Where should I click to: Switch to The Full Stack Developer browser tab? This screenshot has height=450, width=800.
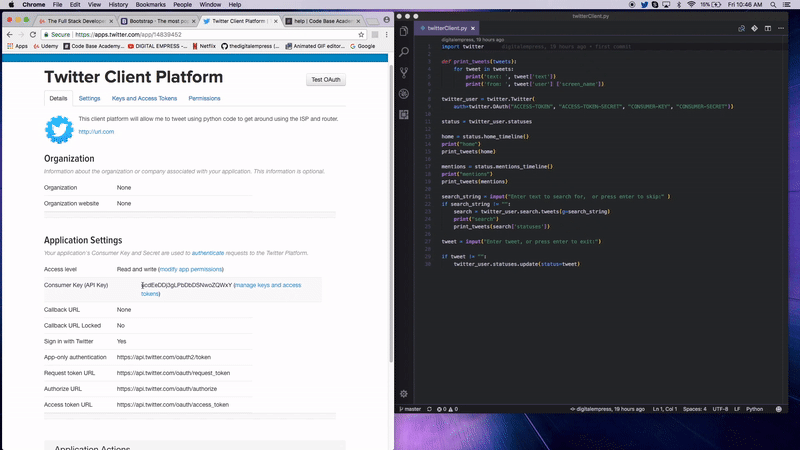point(76,21)
